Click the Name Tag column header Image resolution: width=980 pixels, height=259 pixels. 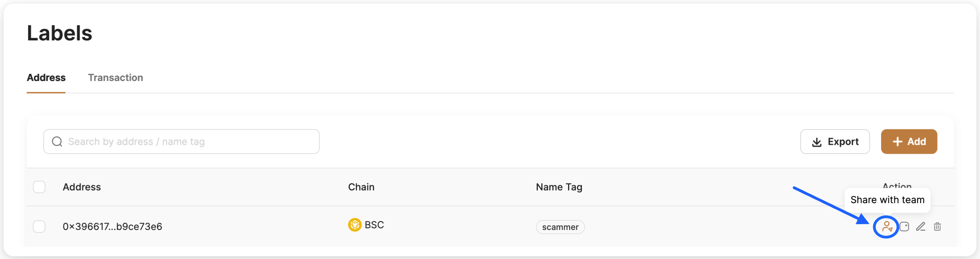click(x=559, y=187)
